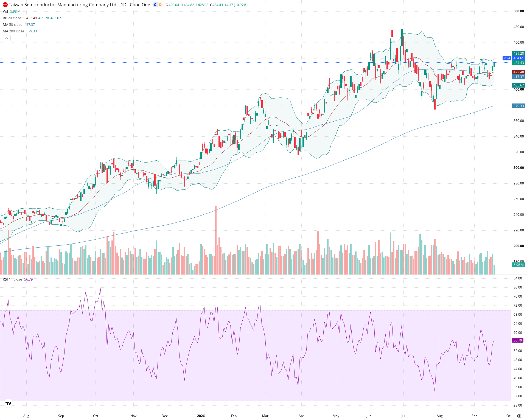The width and height of the screenshot is (527, 420).
Task: Select the MA 50 close legend
Action: [x=12, y=24]
